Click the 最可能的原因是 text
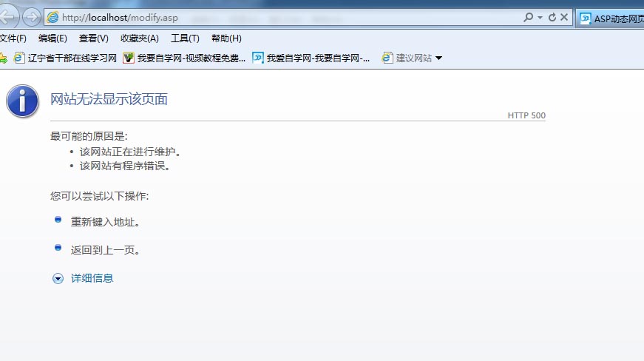Image resolution: width=644 pixels, height=361 pixels. click(89, 136)
